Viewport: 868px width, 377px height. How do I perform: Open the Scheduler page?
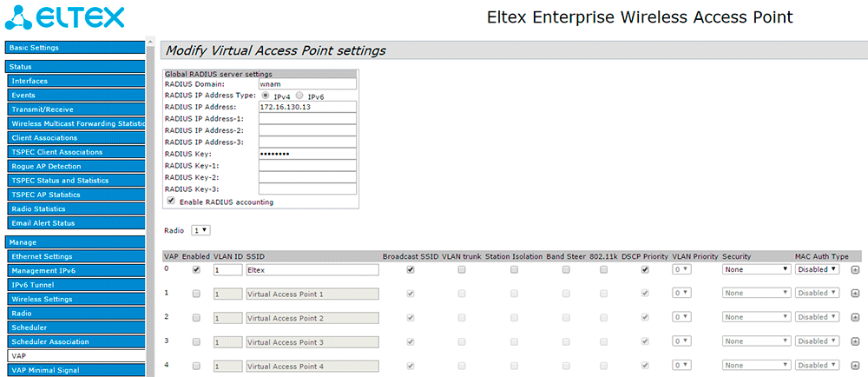(x=75, y=327)
